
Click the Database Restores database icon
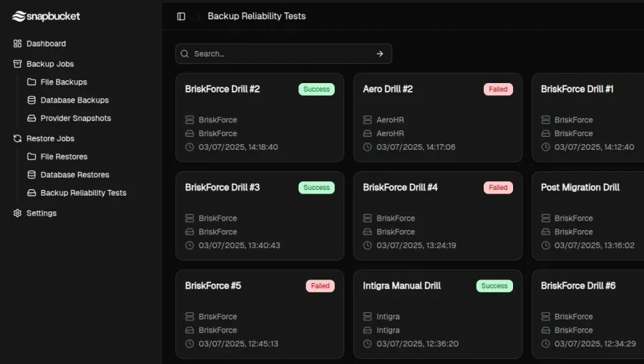tap(31, 175)
